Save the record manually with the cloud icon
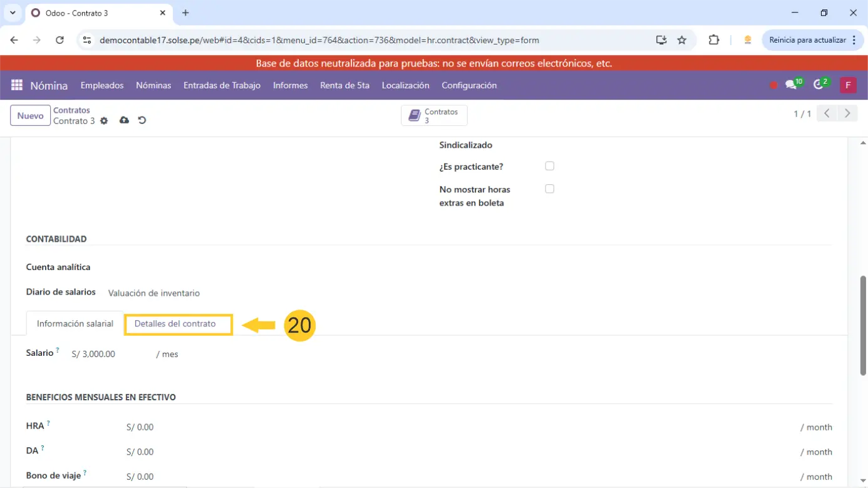This screenshot has width=868, height=488. point(124,120)
